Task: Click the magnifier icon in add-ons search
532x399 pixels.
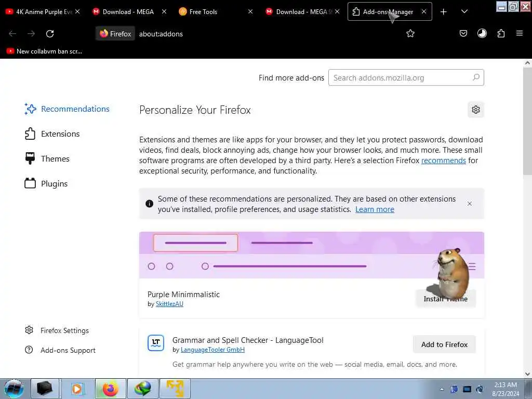Action: pyautogui.click(x=476, y=77)
